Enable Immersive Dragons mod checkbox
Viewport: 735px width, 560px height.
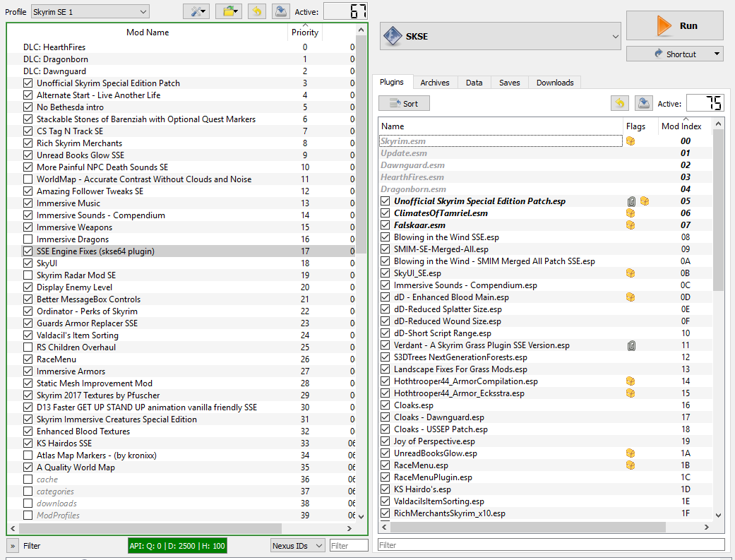point(28,239)
